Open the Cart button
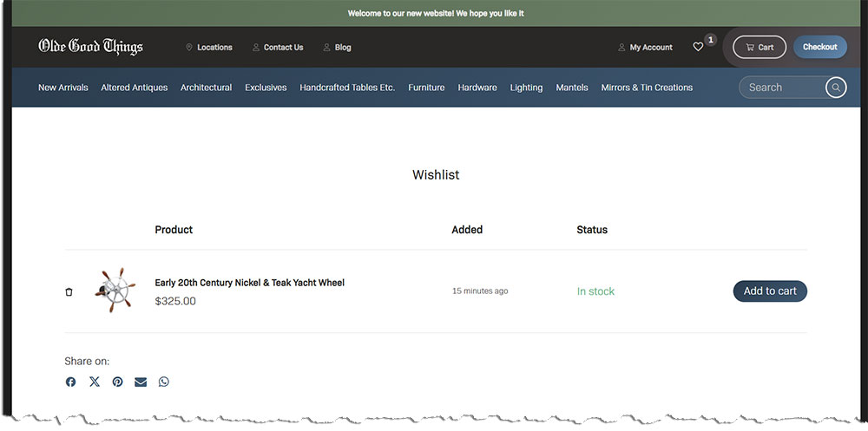The image size is (868, 431). (759, 47)
